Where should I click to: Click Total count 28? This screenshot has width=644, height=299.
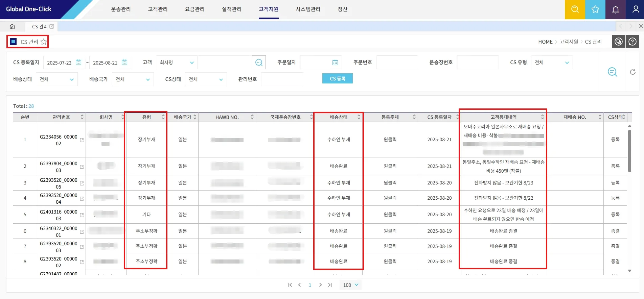[31, 106]
